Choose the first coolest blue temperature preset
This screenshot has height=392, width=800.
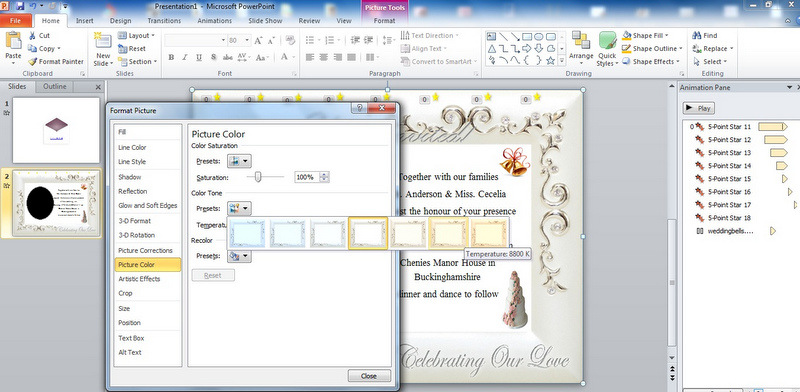pos(247,233)
